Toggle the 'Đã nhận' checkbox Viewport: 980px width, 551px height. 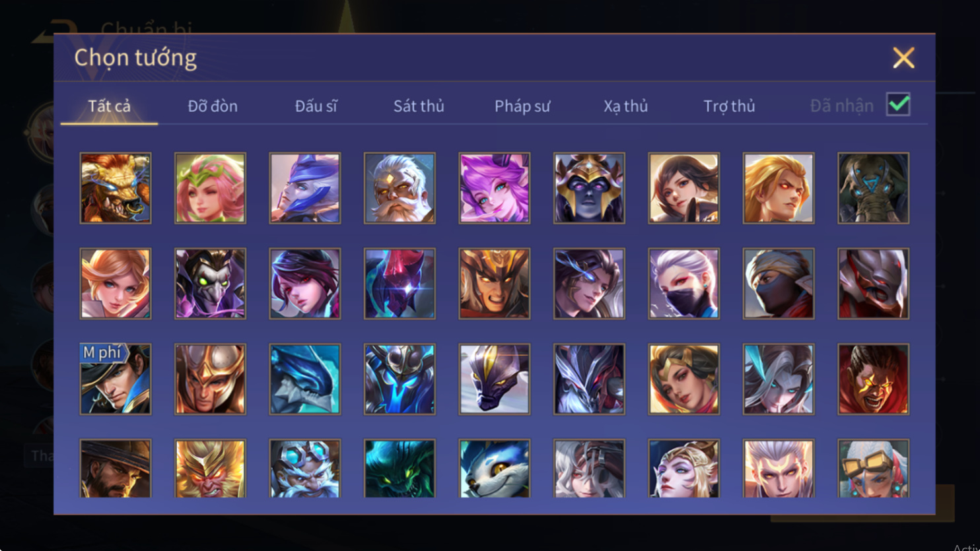coord(898,104)
